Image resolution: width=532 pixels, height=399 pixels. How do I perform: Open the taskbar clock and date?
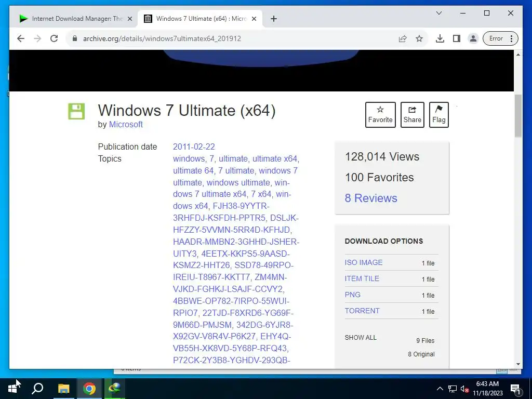[x=487, y=389]
